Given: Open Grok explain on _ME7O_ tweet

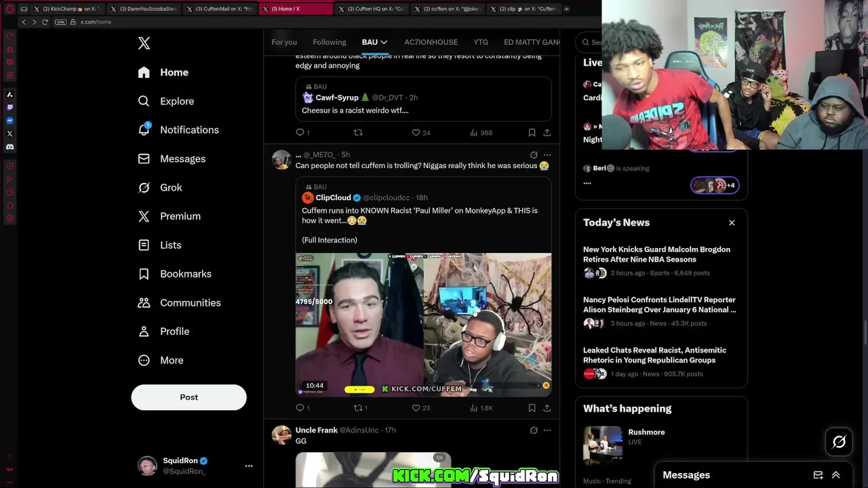Looking at the screenshot, I should [x=534, y=155].
